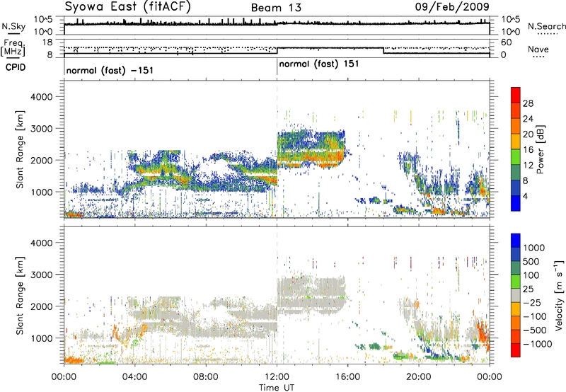Click "normal (fast) 151" CPID text
566x392 pixels.
[319, 64]
